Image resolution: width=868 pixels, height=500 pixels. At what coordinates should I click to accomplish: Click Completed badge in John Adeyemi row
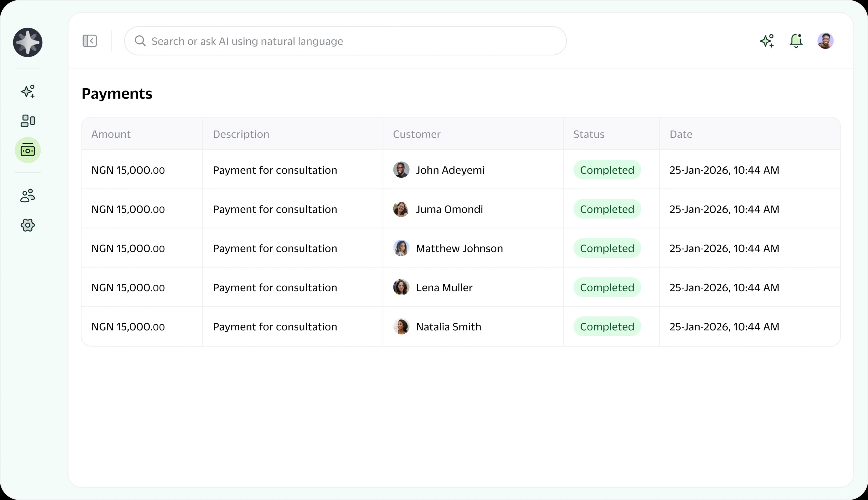(607, 170)
